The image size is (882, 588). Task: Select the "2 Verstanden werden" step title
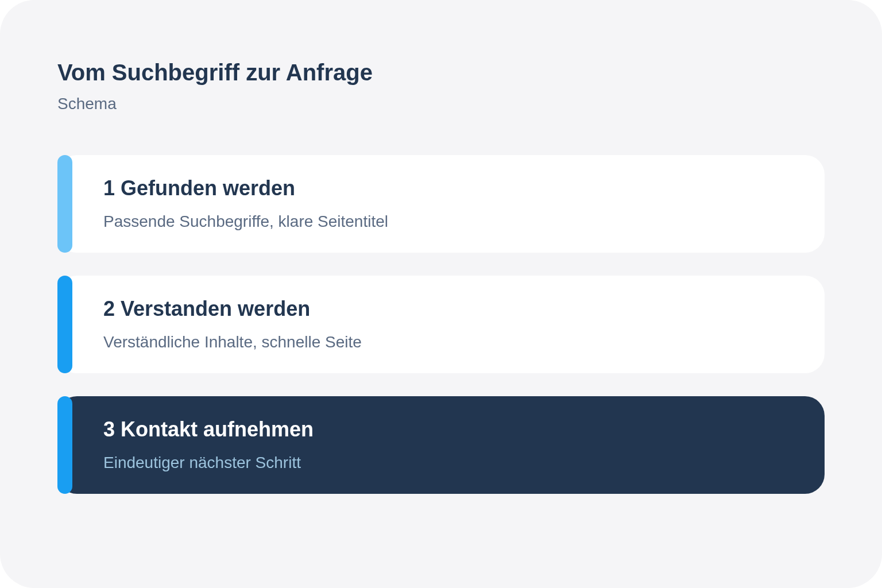207,309
